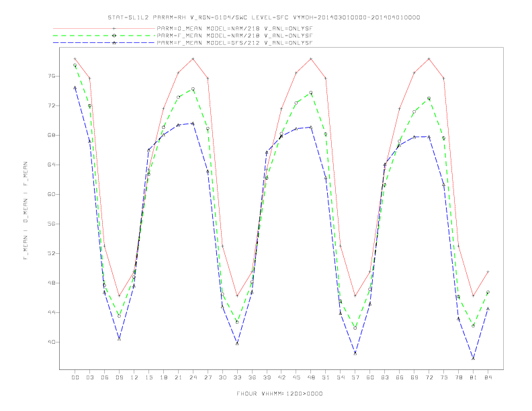The height and width of the screenshot is (411, 532).
Task: Click y-axis tick label 72
Action: [51, 106]
